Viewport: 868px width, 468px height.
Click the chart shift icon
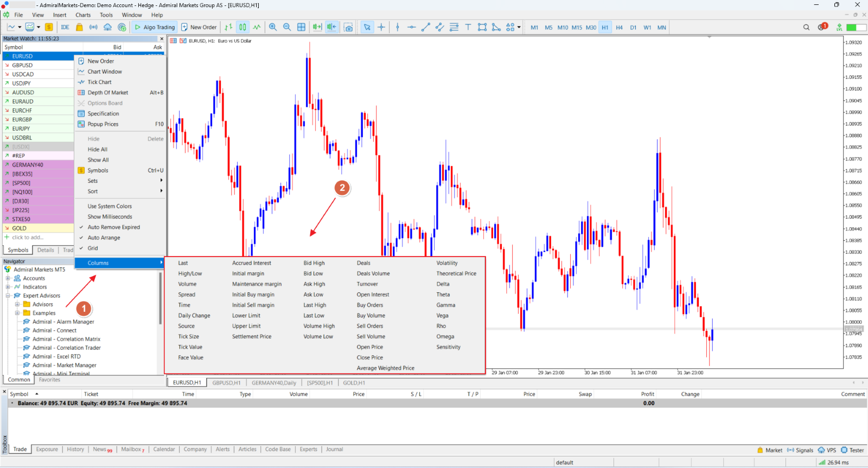coord(331,27)
